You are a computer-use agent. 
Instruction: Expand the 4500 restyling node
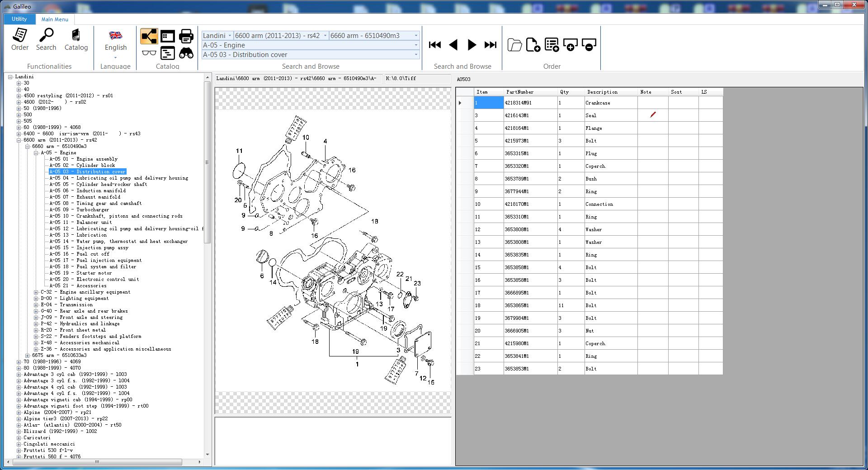pos(19,96)
